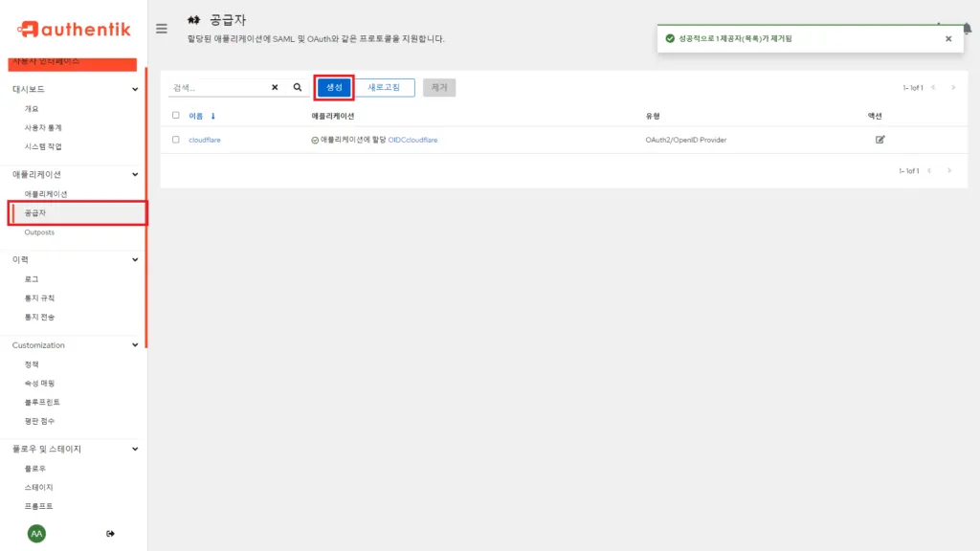Click the 생성 create button
Viewport: 980px width, 551px height.
[333, 86]
